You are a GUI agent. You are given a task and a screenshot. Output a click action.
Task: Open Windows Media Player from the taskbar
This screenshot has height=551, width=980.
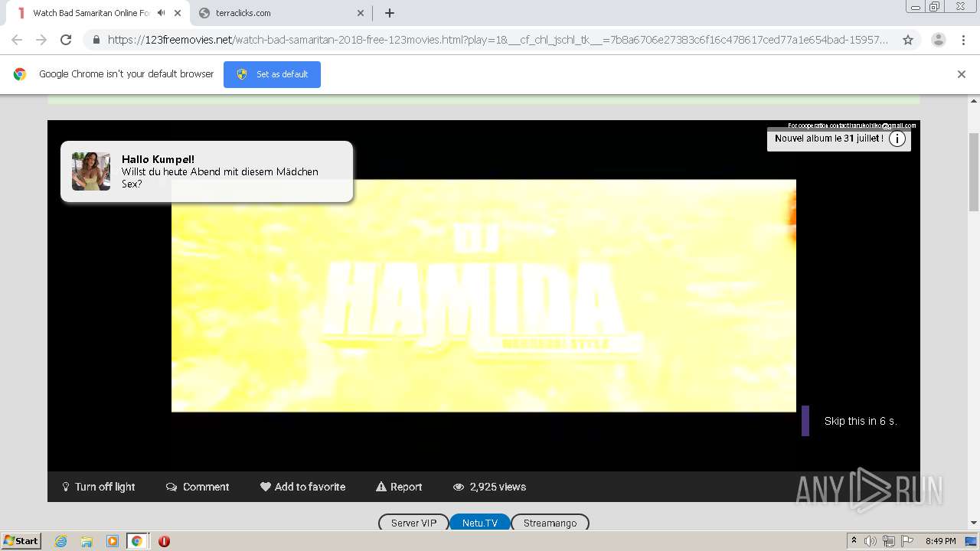[x=112, y=541]
